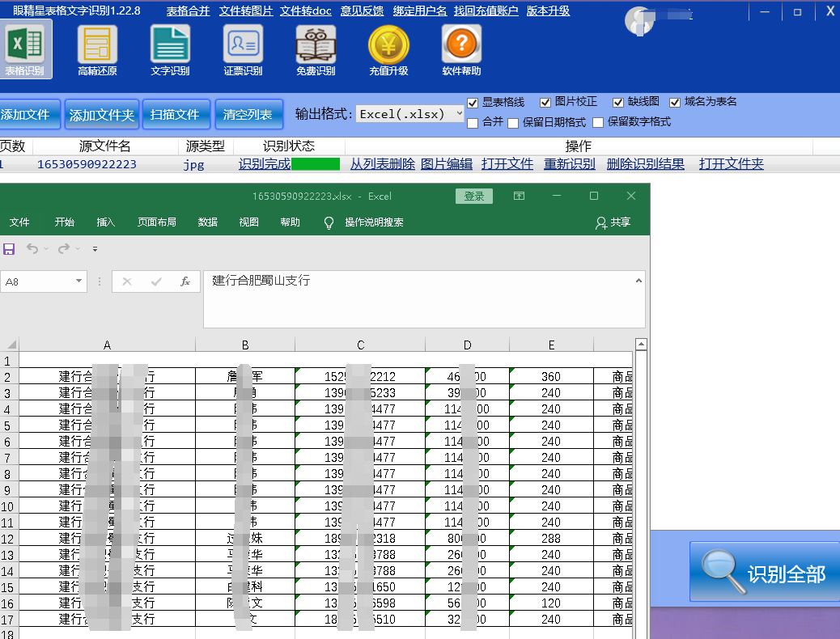The height and width of the screenshot is (639, 840).
Task: Open the 软件帮助 software help icon
Action: click(x=461, y=50)
